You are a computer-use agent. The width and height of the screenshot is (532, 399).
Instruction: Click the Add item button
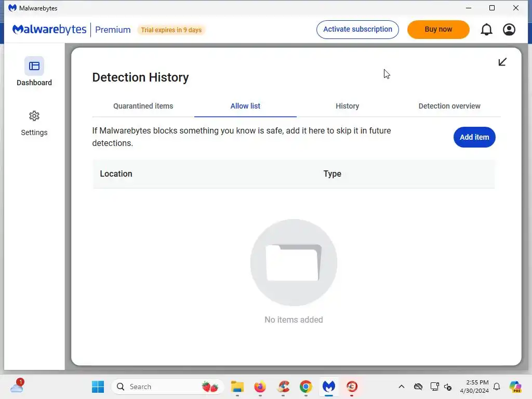tap(474, 137)
